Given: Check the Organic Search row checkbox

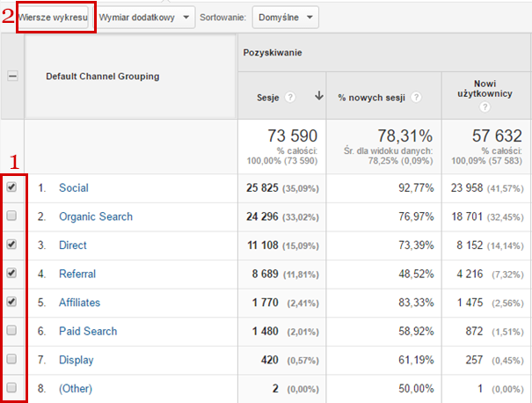Looking at the screenshot, I should (x=11, y=216).
